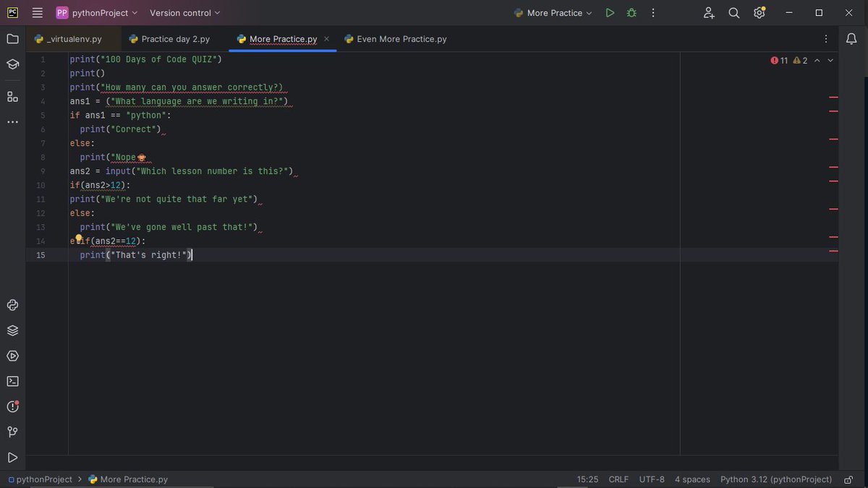This screenshot has width=868, height=488.
Task: Change CRLF line separator setting
Action: (x=618, y=479)
